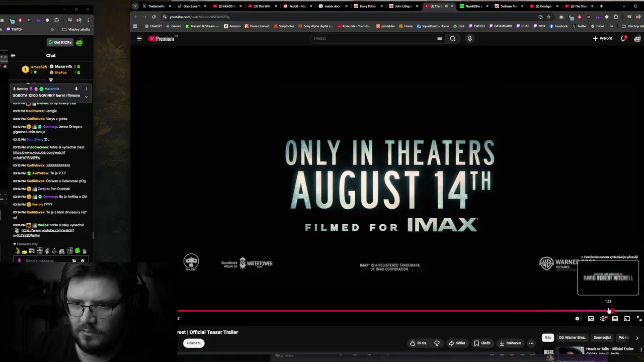Open the on-screen keyboard in search box
This screenshot has width=644, height=362.
[x=440, y=38]
